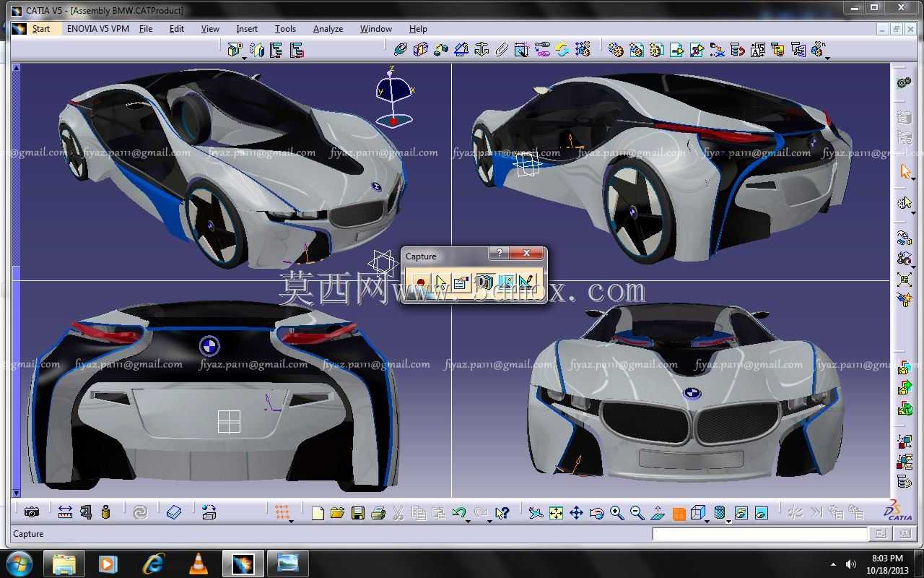Viewport: 924px width, 578px height.
Task: Select the Rotate view tool
Action: [x=596, y=513]
